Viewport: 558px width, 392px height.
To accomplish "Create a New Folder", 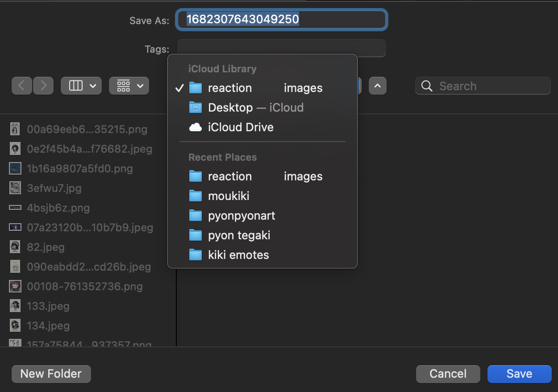I will [x=51, y=374].
